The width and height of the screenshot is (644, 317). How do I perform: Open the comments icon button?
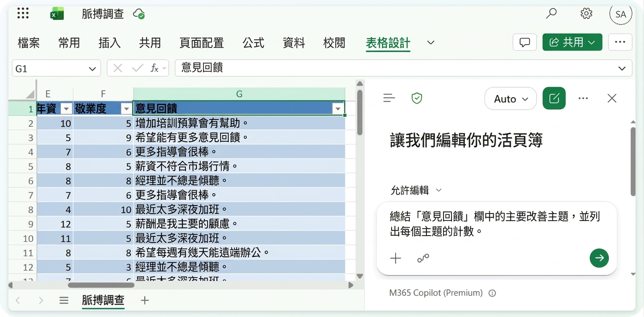pyautogui.click(x=525, y=42)
